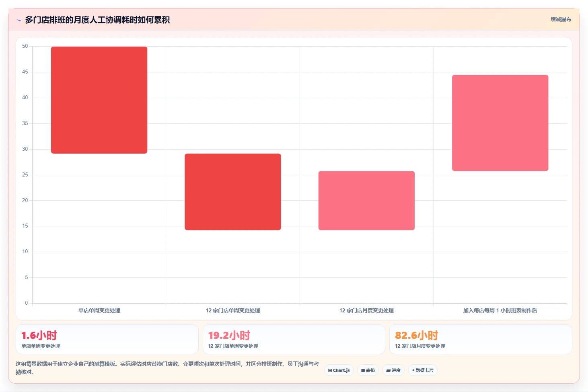Screen dimensions: 588x392
Task: Click x-axis label 加入每店每周 1 小时班表制作后
Action: click(x=500, y=310)
